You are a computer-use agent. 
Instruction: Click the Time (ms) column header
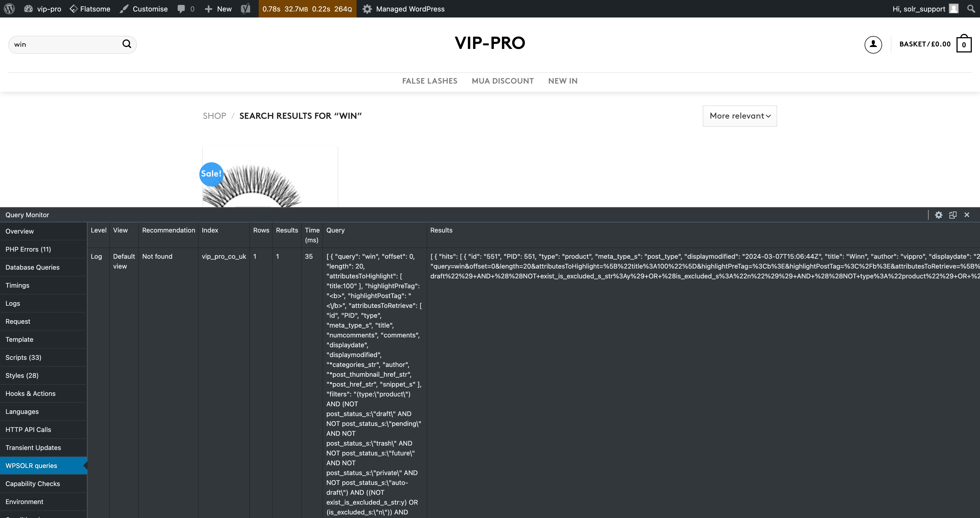[312, 235]
